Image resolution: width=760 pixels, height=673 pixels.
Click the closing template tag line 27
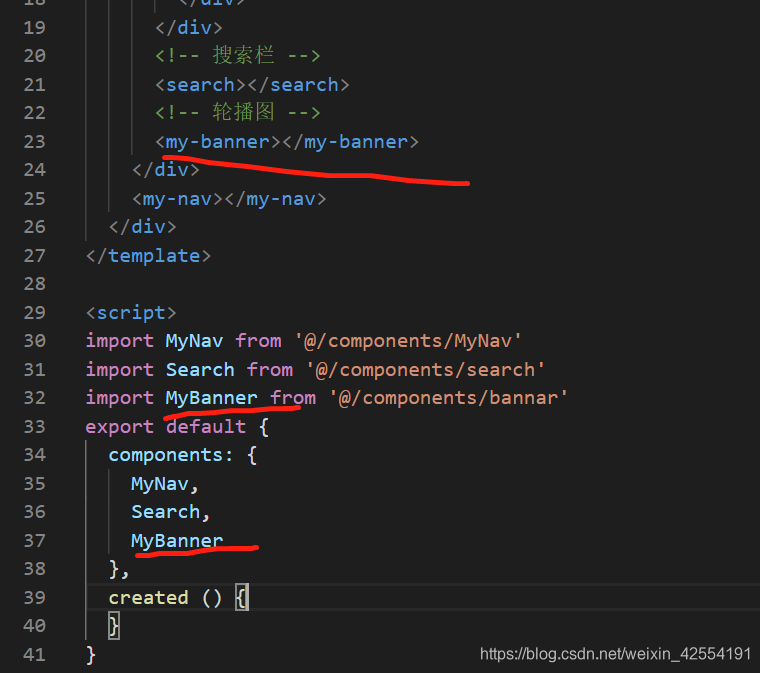pos(148,256)
